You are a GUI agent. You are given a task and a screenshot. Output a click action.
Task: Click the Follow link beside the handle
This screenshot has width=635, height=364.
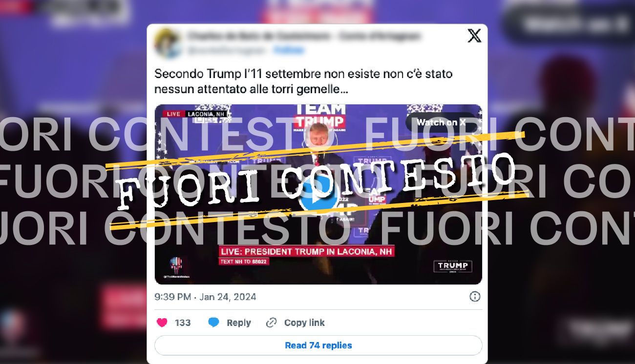pos(289,50)
